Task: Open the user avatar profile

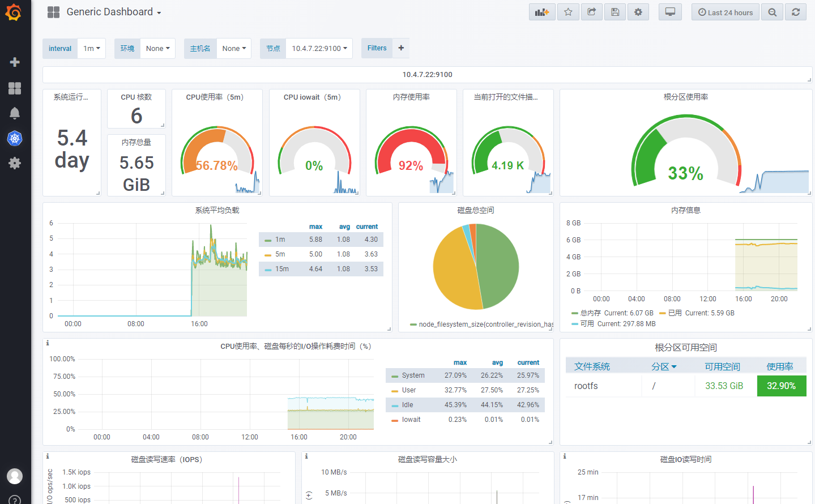Action: [x=15, y=476]
